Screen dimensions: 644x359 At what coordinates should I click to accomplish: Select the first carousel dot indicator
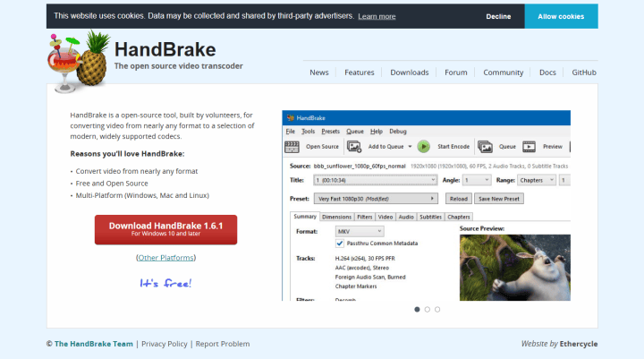[417, 309]
